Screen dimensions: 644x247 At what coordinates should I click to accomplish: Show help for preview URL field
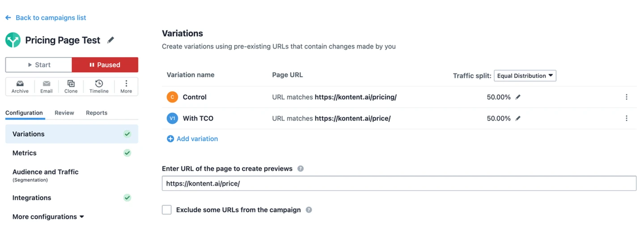[x=301, y=169]
